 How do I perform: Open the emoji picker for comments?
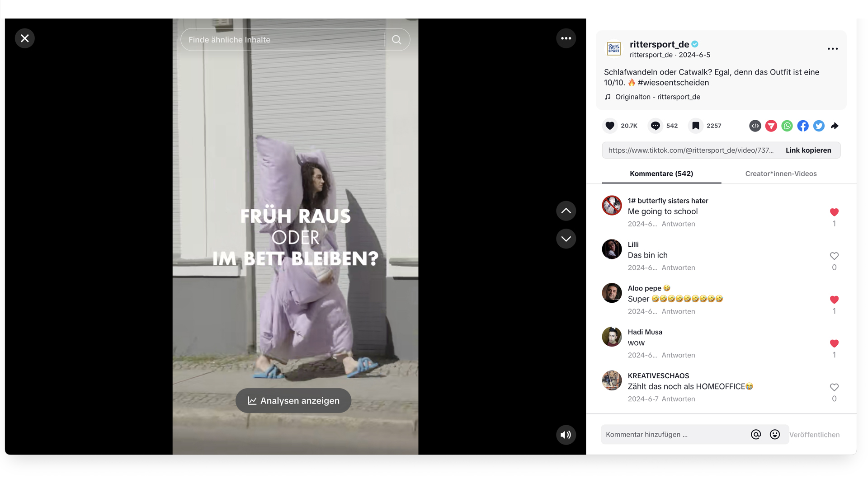click(775, 434)
